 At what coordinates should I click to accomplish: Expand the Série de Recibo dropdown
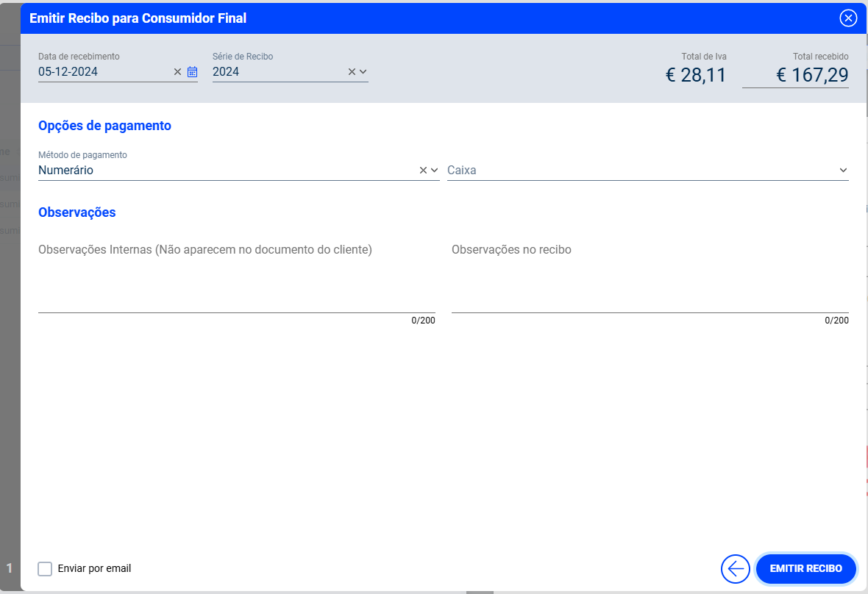click(363, 72)
